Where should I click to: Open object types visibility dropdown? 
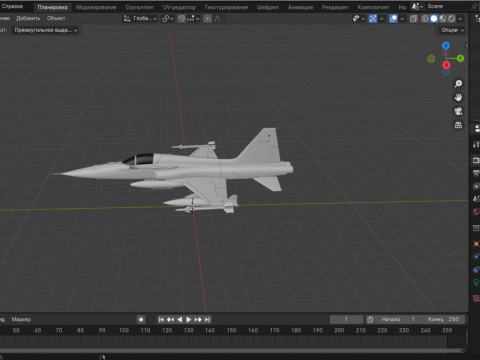click(358, 19)
